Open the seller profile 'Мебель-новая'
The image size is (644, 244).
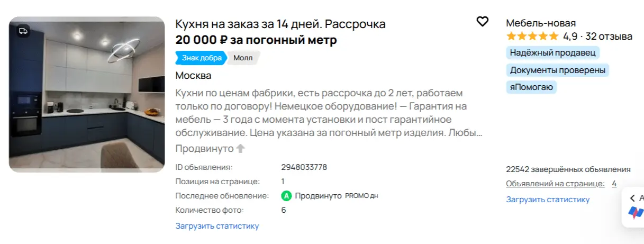[541, 23]
